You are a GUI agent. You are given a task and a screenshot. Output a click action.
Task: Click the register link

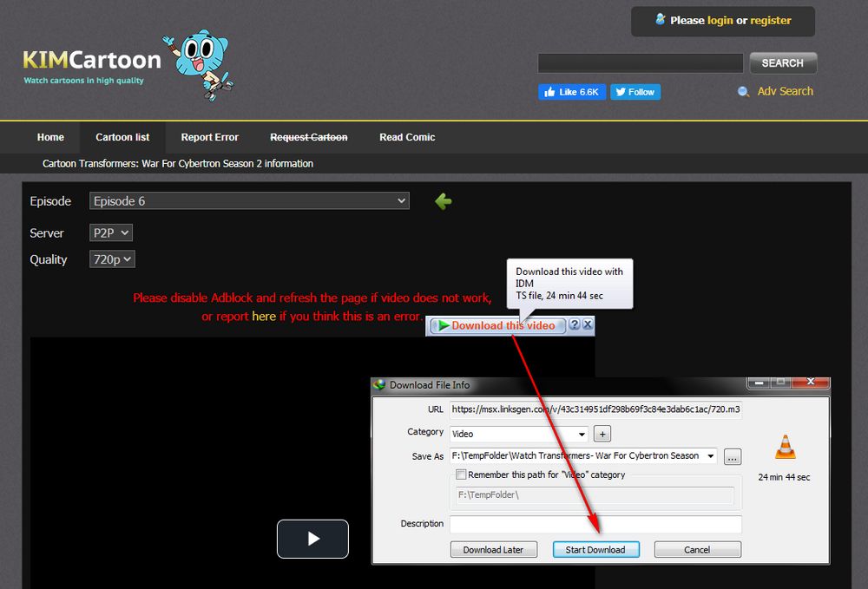click(x=771, y=21)
